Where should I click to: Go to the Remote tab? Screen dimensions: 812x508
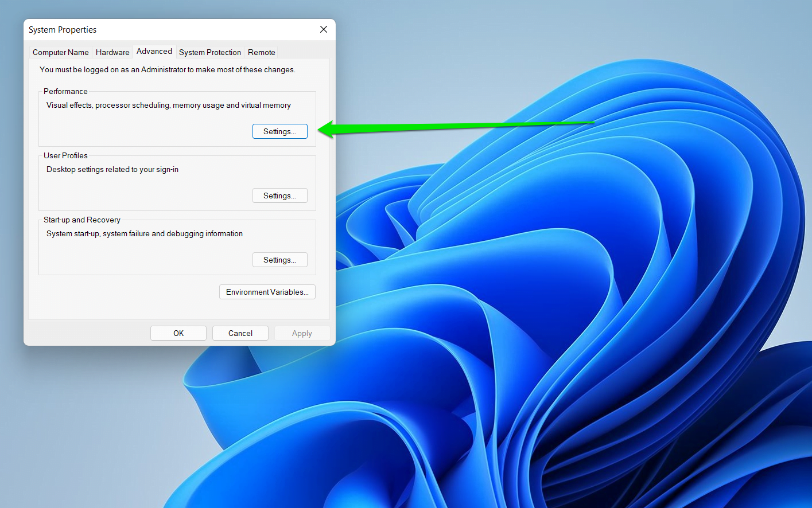(262, 52)
